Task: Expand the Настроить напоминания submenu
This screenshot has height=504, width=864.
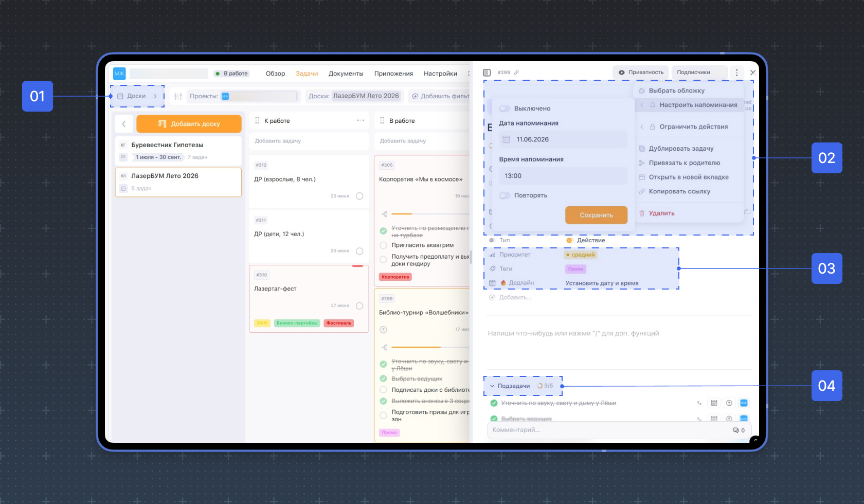Action: [689, 105]
